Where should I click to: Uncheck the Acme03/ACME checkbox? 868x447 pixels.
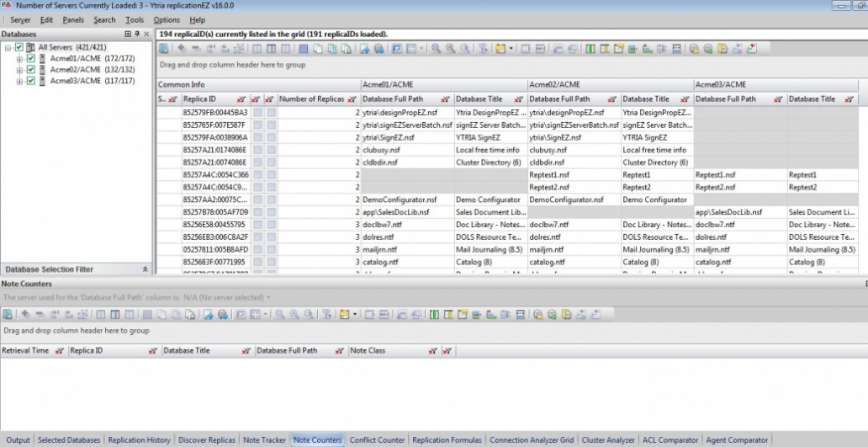point(31,81)
